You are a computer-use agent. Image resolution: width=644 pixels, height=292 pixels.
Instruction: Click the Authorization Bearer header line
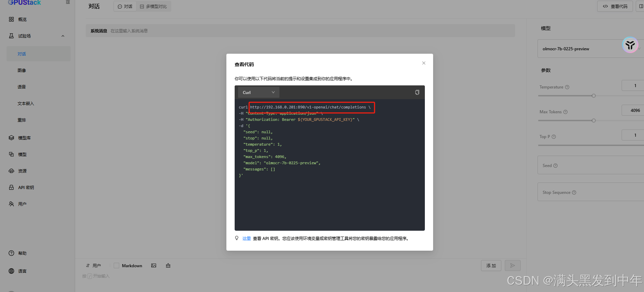pos(299,119)
